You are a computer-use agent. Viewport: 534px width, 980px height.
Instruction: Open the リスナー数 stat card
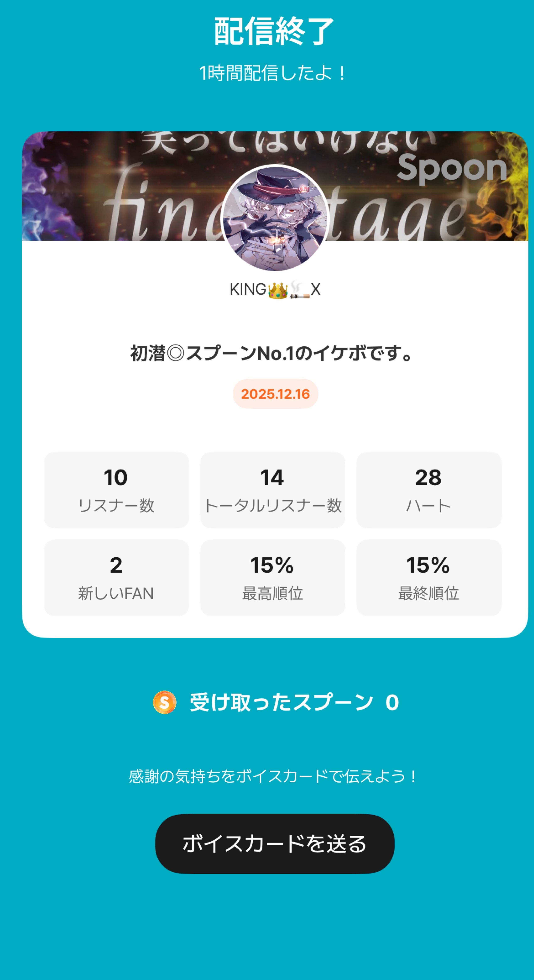[116, 490]
